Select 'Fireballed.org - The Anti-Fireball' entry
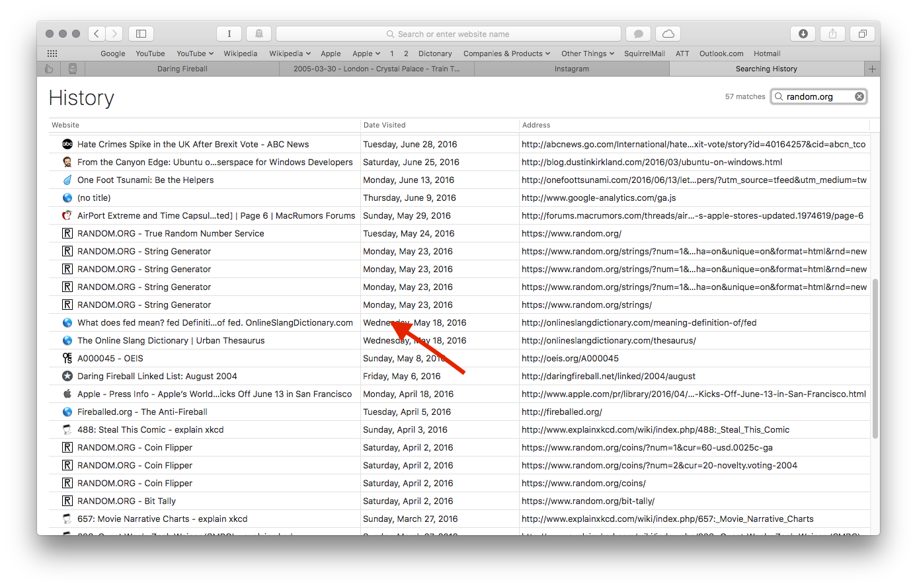The width and height of the screenshot is (917, 588). pos(459,412)
